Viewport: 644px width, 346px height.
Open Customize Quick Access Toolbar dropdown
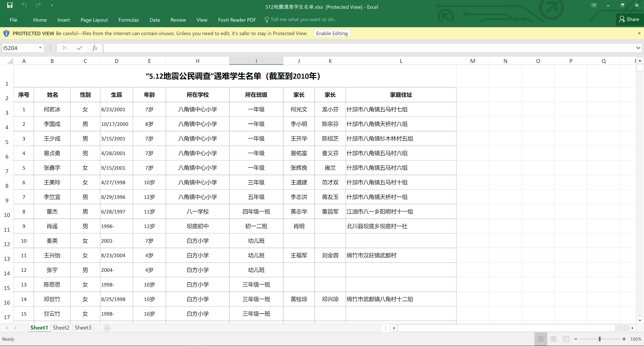(x=52, y=5)
